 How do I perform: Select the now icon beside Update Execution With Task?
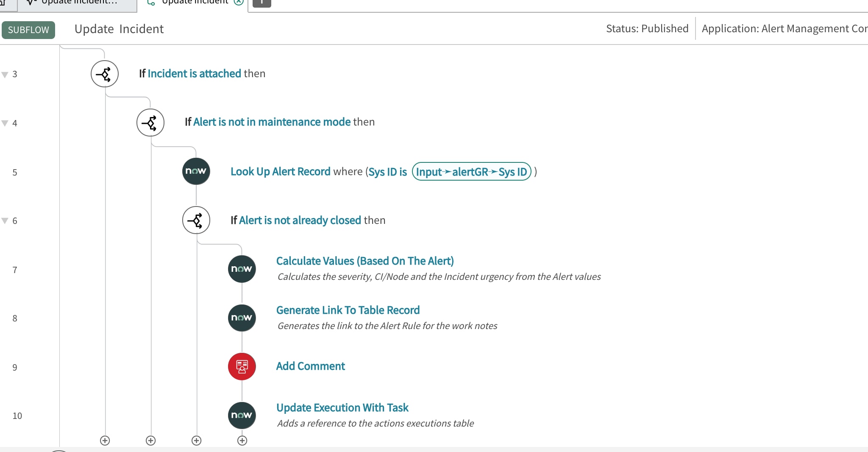click(242, 416)
